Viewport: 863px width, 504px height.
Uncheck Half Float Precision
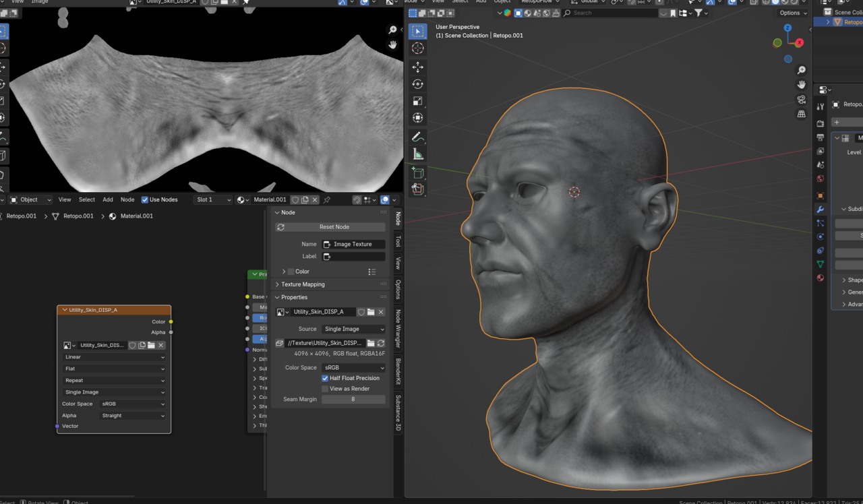click(x=325, y=378)
